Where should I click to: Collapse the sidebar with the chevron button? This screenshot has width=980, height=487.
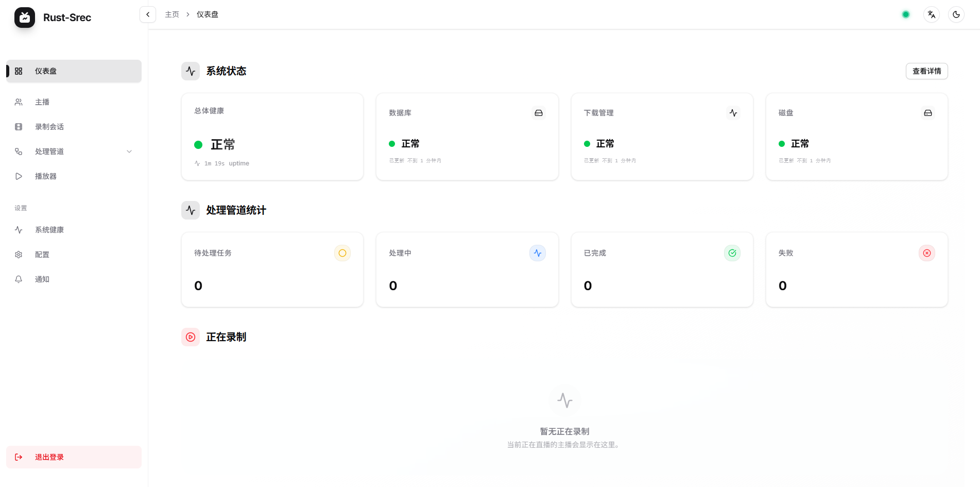(x=148, y=14)
